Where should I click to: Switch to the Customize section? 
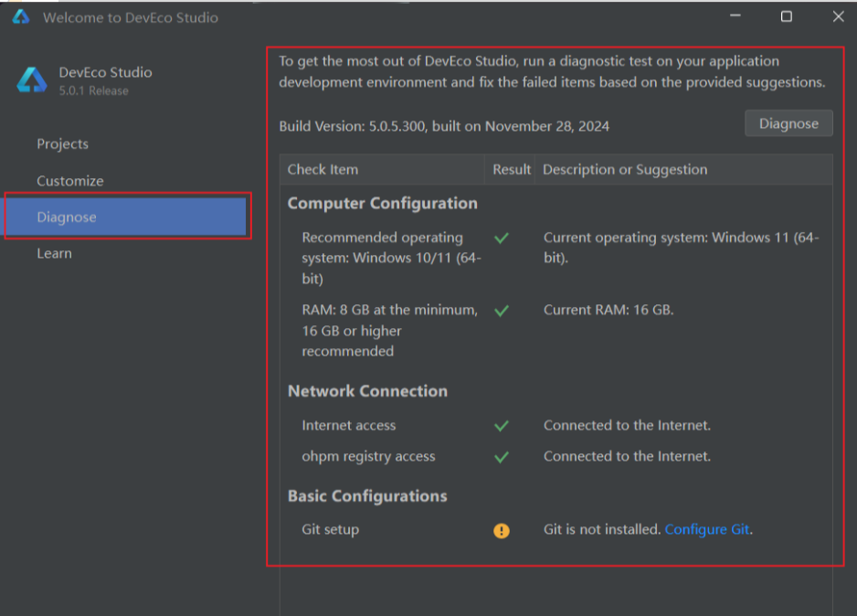pos(70,181)
